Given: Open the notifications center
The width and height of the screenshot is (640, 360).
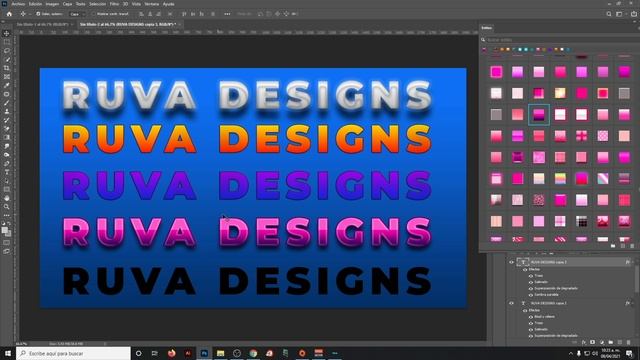Looking at the screenshot, I should (629, 353).
